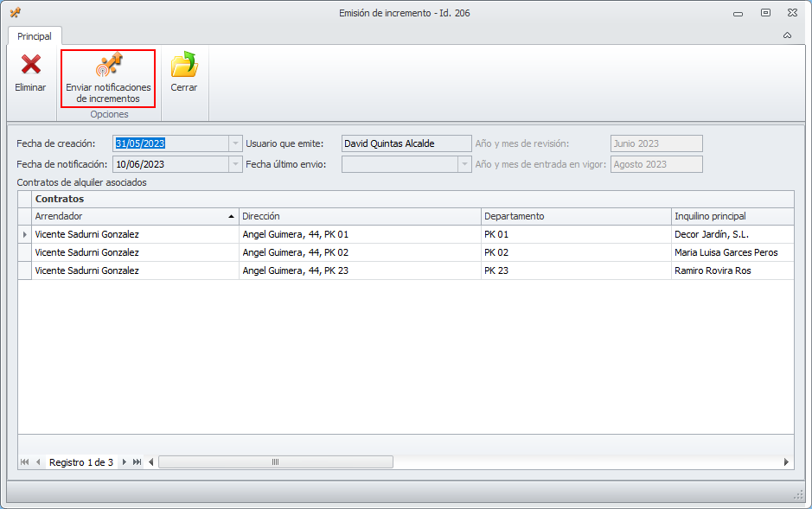Click horizontal scrollbar left arrow
Screen dimensions: 812x509
[150, 462]
